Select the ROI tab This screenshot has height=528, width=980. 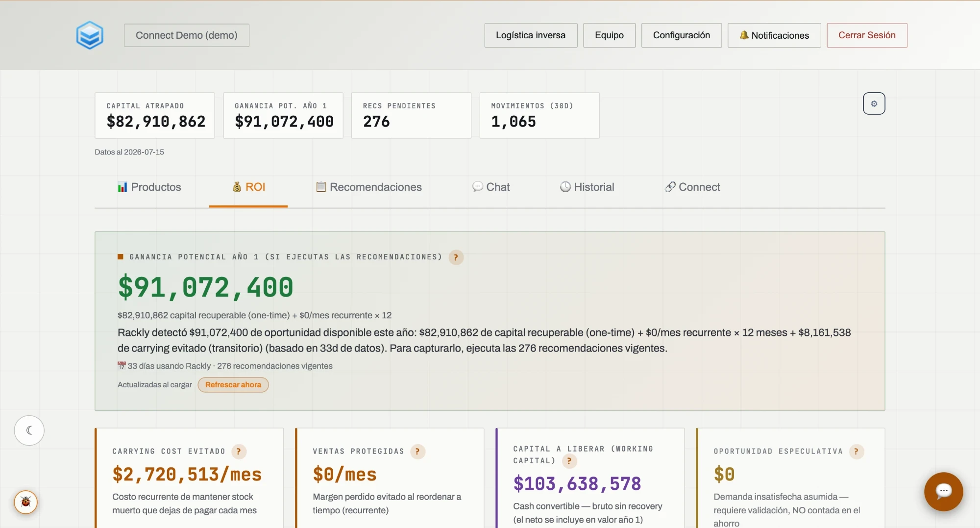pyautogui.click(x=248, y=187)
